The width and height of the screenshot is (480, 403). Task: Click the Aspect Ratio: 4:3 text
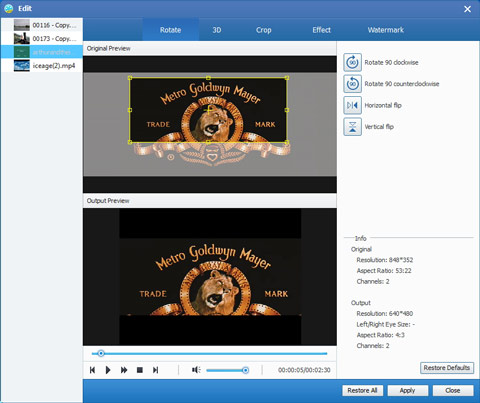coord(380,335)
